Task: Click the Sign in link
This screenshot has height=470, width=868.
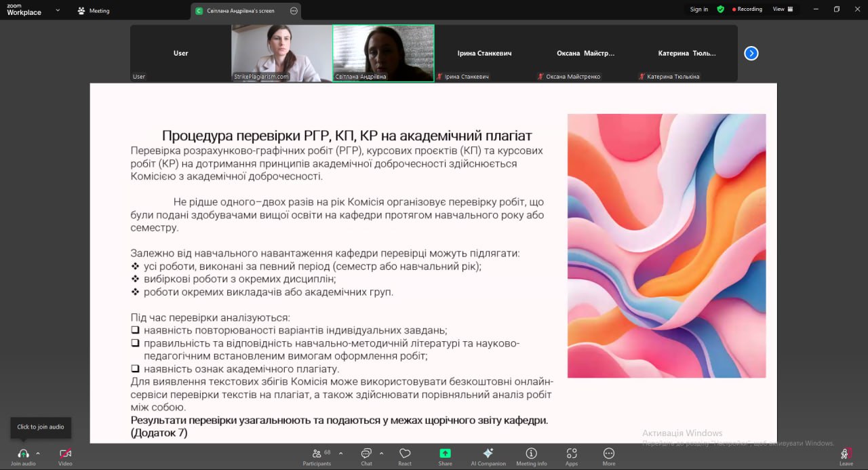Action: [x=699, y=9]
